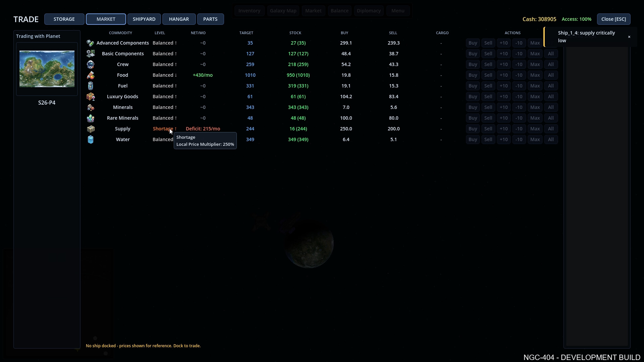644x362 pixels.
Task: Select the Crew commodity icon
Action: [90, 64]
